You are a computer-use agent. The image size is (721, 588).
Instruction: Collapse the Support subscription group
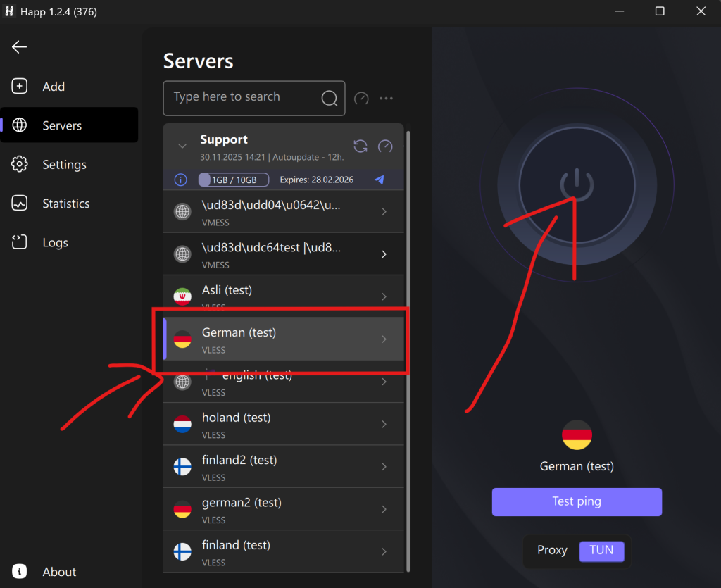[182, 146]
